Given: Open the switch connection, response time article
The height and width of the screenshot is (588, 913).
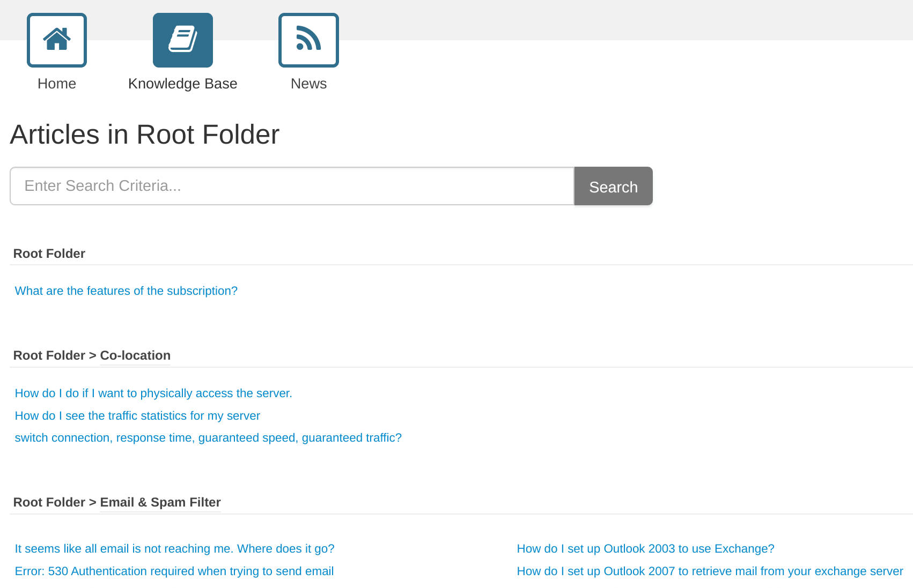Looking at the screenshot, I should point(208,437).
